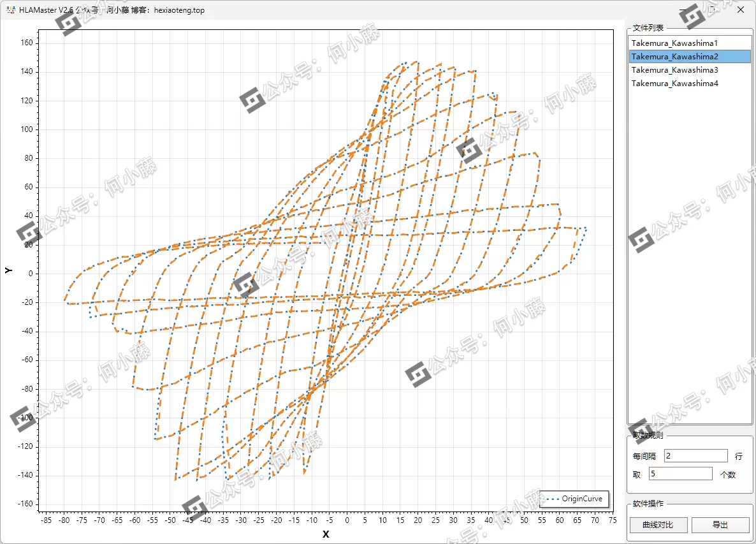Close the HLAMaster window
The image size is (756, 544).
pyautogui.click(x=740, y=10)
